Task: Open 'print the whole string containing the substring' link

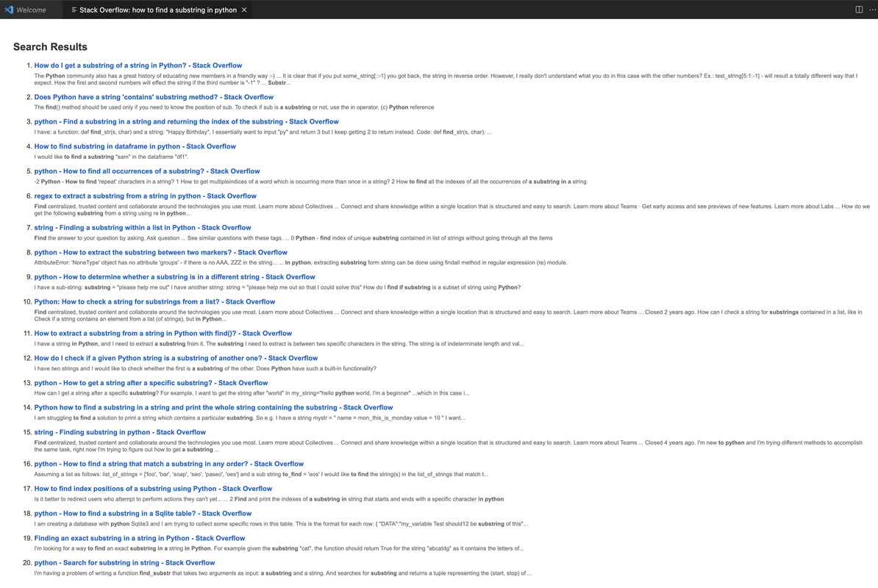Action: click(213, 407)
